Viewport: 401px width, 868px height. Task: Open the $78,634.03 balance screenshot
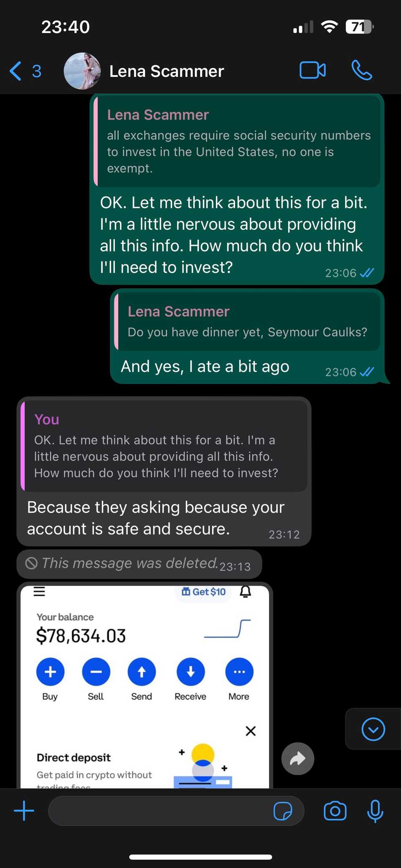(x=145, y=685)
